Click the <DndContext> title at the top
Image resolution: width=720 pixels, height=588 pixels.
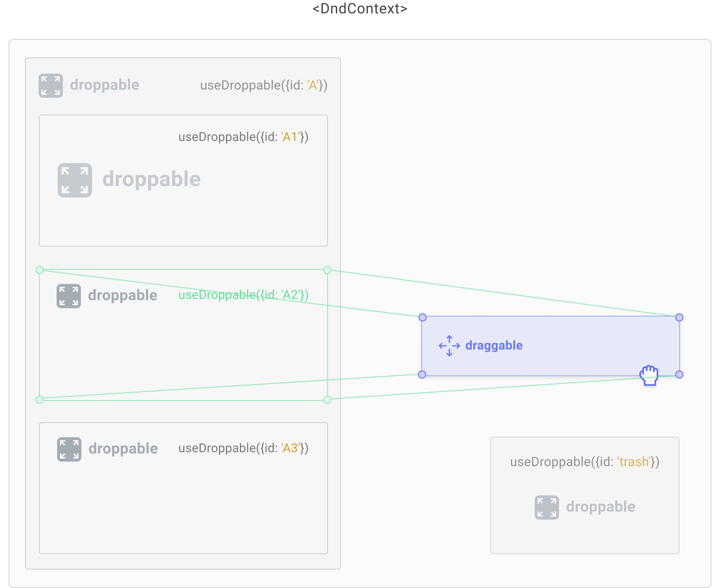[x=360, y=9]
